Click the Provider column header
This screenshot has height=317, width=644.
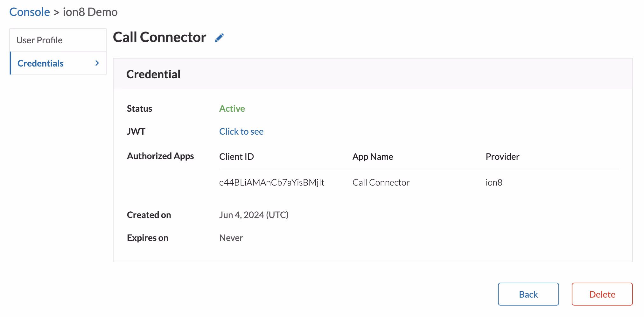click(502, 156)
